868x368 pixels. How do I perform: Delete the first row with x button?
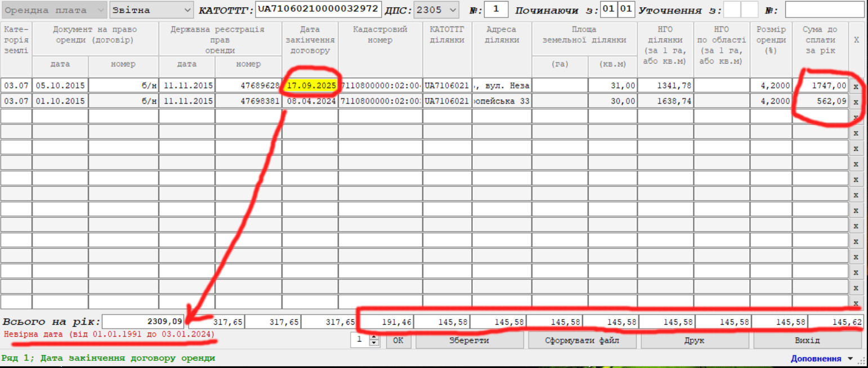click(x=856, y=86)
